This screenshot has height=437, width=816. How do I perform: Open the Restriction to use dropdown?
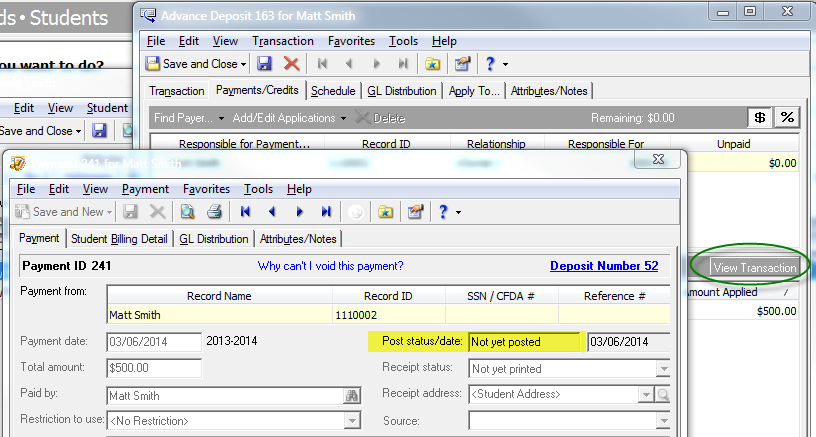353,420
